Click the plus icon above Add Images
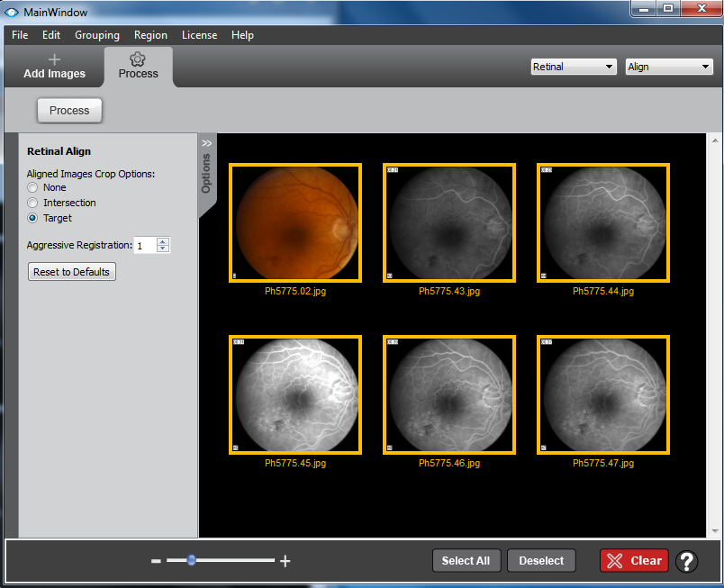This screenshot has height=588, width=724. pos(55,59)
